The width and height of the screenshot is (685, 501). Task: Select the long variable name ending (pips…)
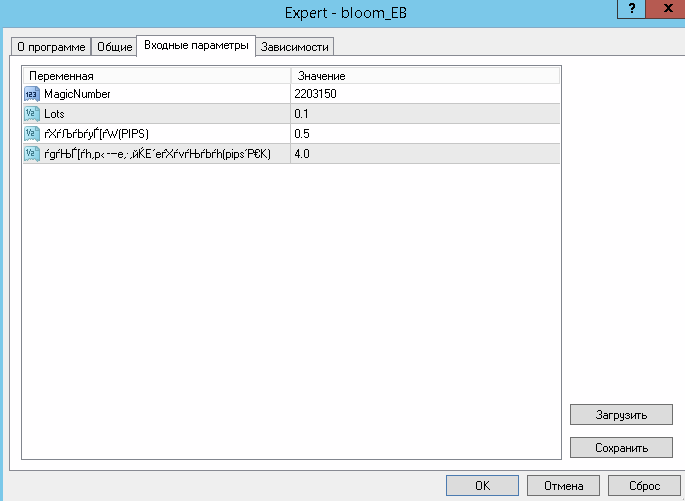click(x=157, y=154)
